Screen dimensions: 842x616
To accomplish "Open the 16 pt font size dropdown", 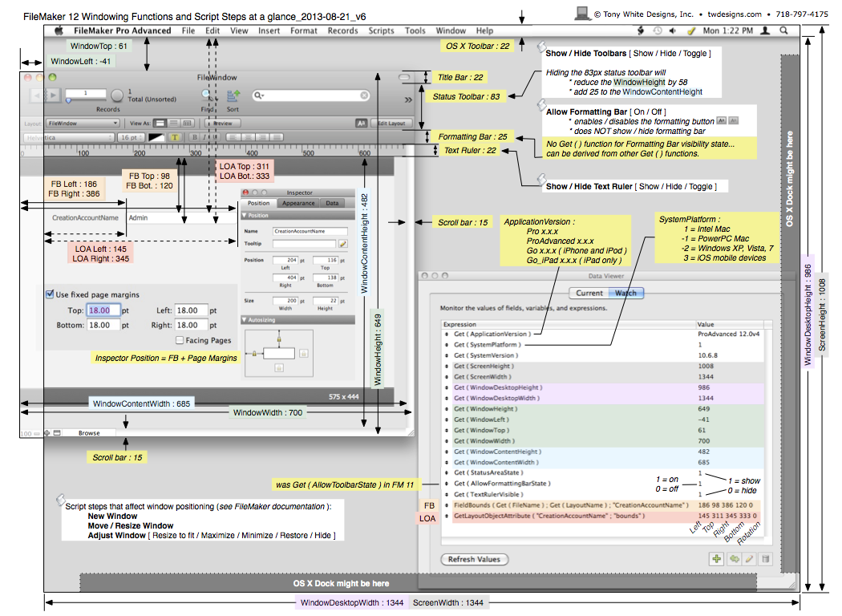I will pos(131,137).
